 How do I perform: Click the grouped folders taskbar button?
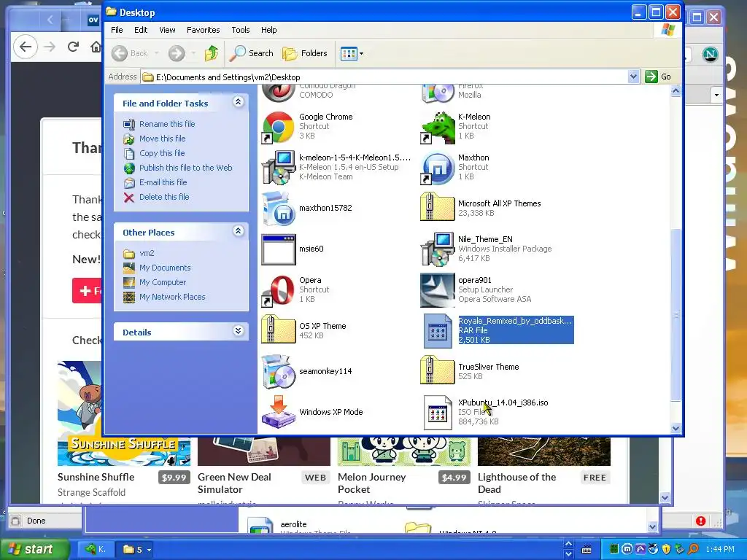[x=136, y=550]
